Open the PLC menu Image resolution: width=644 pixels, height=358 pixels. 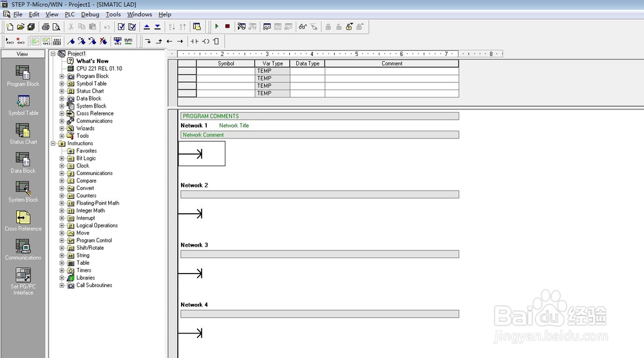70,14
